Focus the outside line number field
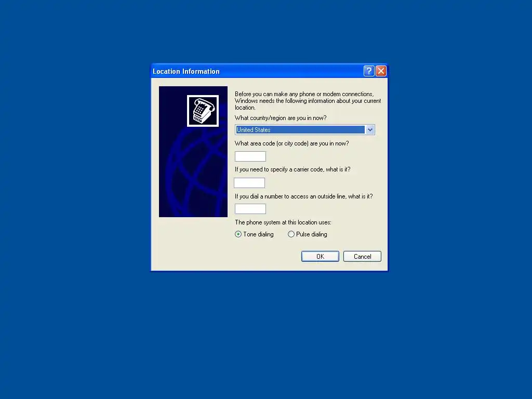This screenshot has width=532, height=399. tap(250, 209)
